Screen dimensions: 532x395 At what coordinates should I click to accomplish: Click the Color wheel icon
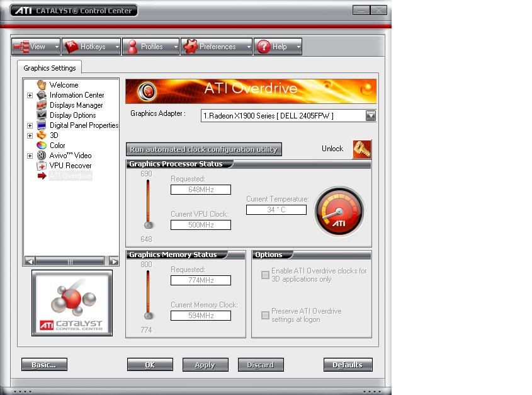pyautogui.click(x=42, y=146)
